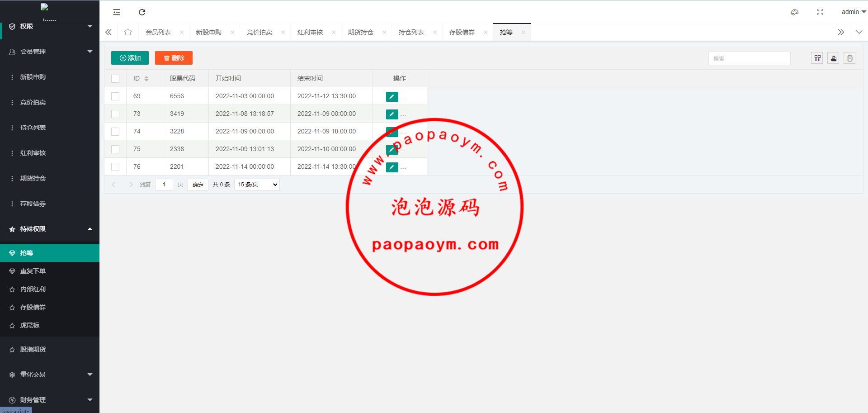The image size is (868, 413).
Task: Expand the 会员管理 sidebar menu
Action: 50,52
